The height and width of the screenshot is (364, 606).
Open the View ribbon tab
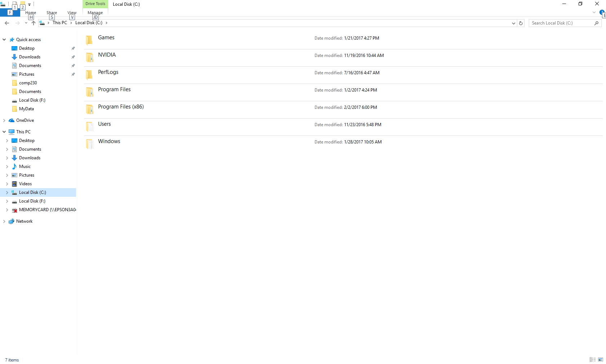click(x=72, y=13)
